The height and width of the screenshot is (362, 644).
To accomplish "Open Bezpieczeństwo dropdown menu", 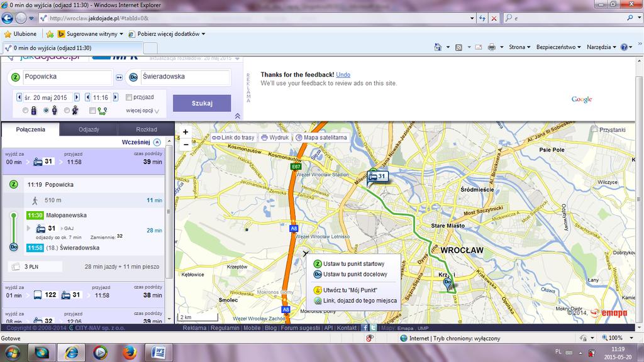I will [558, 47].
